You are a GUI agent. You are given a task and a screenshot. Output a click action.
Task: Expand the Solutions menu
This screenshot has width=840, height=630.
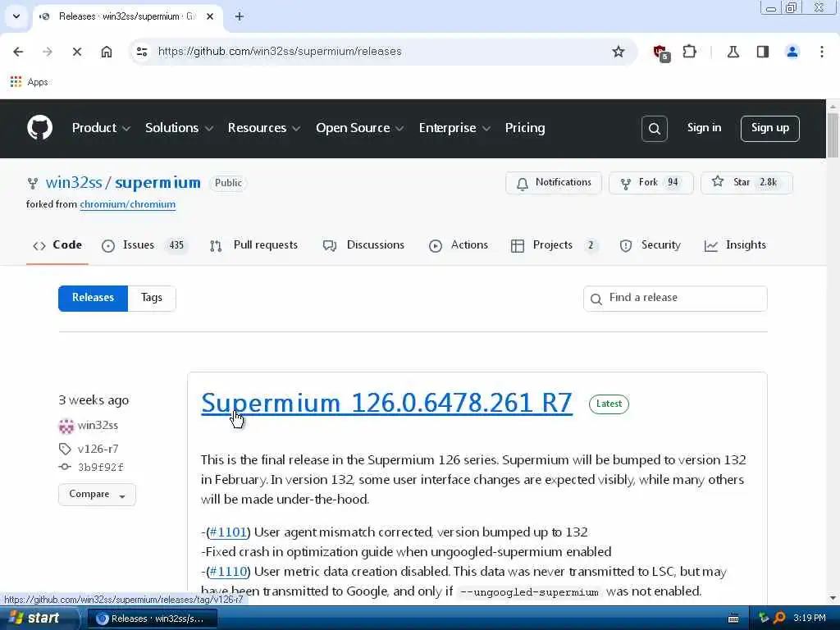tap(180, 128)
